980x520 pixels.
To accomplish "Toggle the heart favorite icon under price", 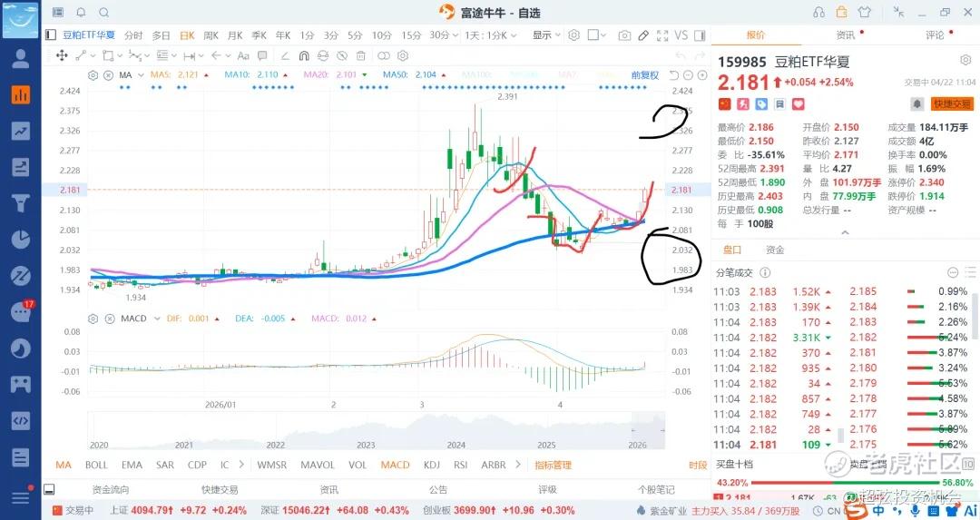I will 799,103.
